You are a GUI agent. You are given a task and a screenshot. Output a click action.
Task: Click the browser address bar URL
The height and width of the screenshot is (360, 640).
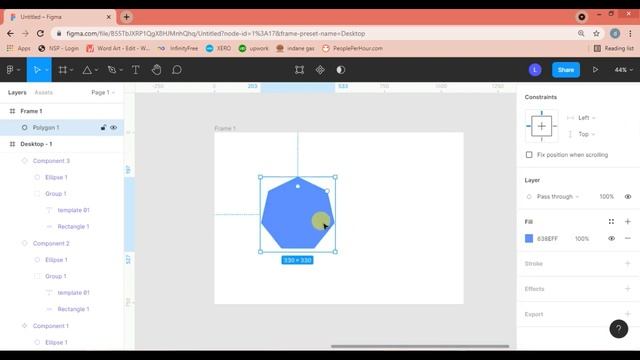[216, 33]
